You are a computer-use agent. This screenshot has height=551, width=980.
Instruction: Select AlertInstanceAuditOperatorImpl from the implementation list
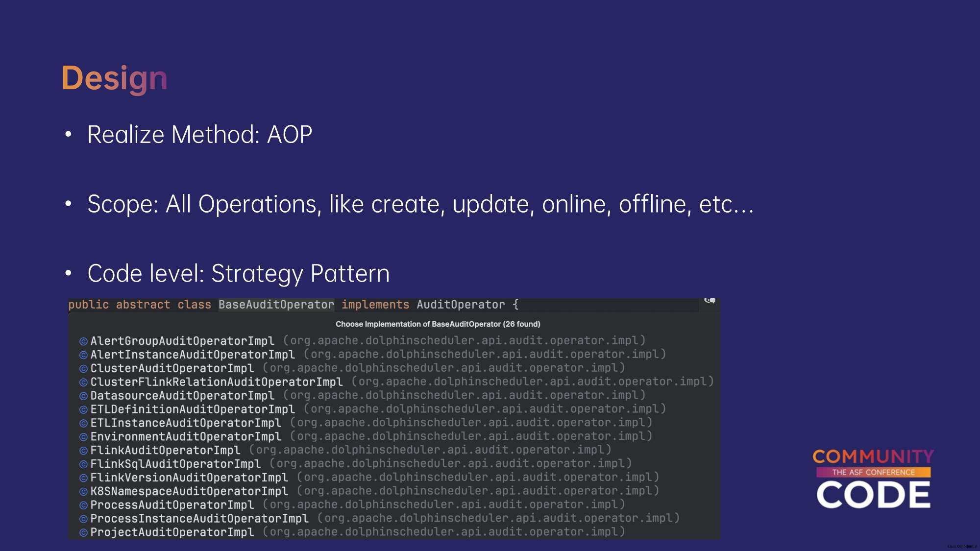(x=193, y=355)
